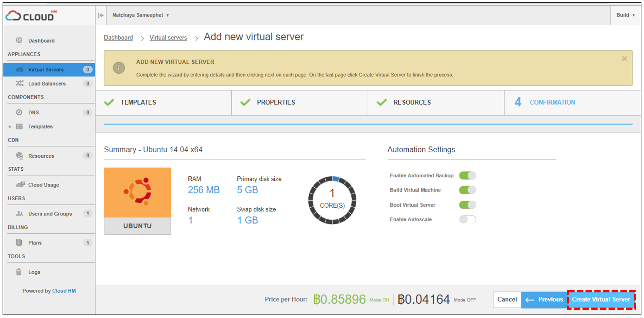Click the Plans document icon
Viewport: 644px width, 318px height.
pos(19,242)
